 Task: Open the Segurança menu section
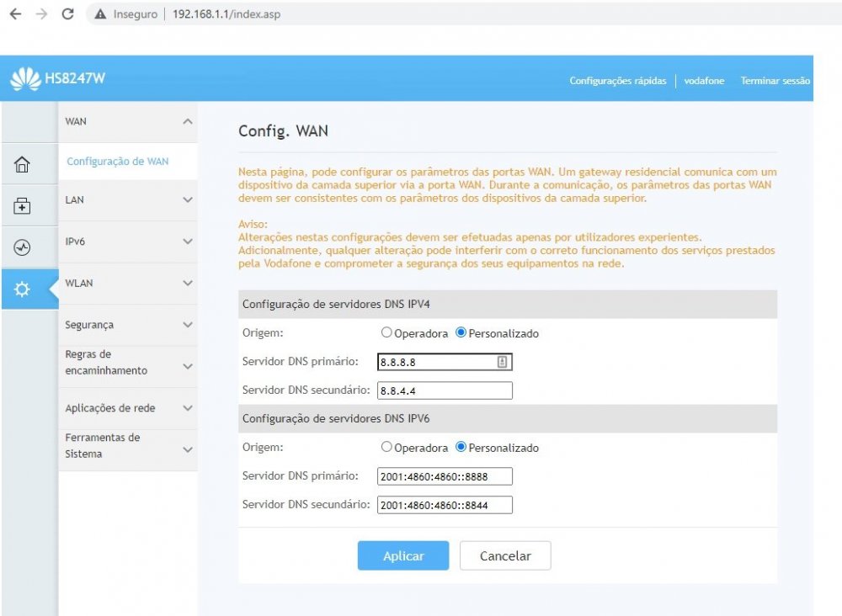tap(128, 325)
